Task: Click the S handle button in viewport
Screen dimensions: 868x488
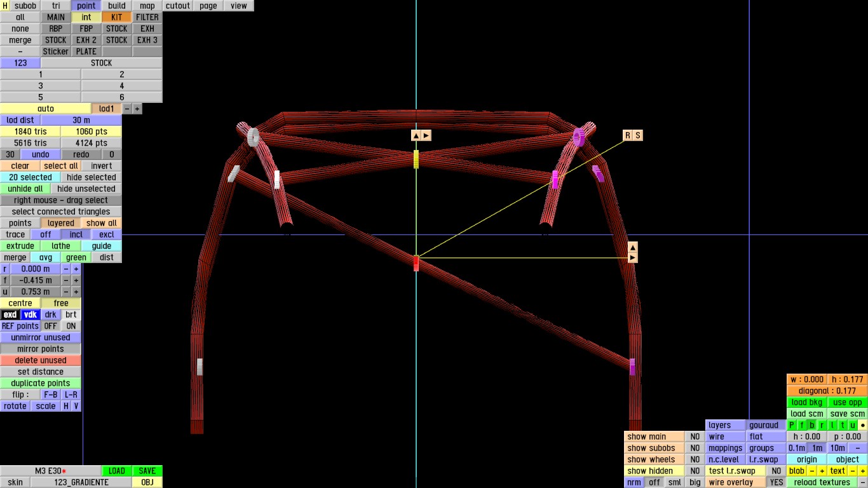Action: pos(638,135)
